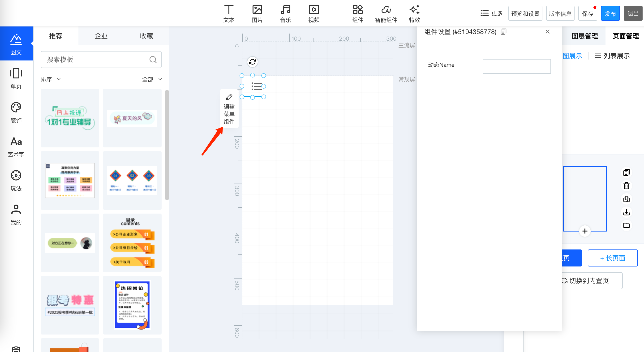644x352 pixels.
Task: Select the blank page thumbnail
Action: coord(585,199)
